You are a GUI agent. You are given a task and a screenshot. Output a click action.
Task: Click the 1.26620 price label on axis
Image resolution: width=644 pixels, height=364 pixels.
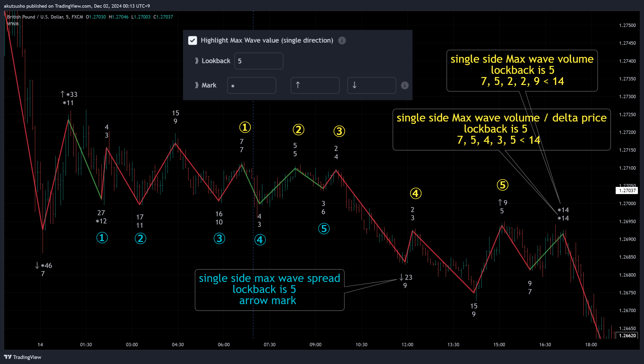click(x=627, y=335)
